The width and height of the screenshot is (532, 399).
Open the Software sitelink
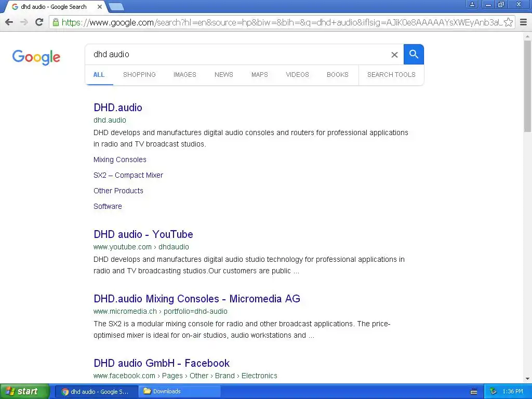coord(108,206)
